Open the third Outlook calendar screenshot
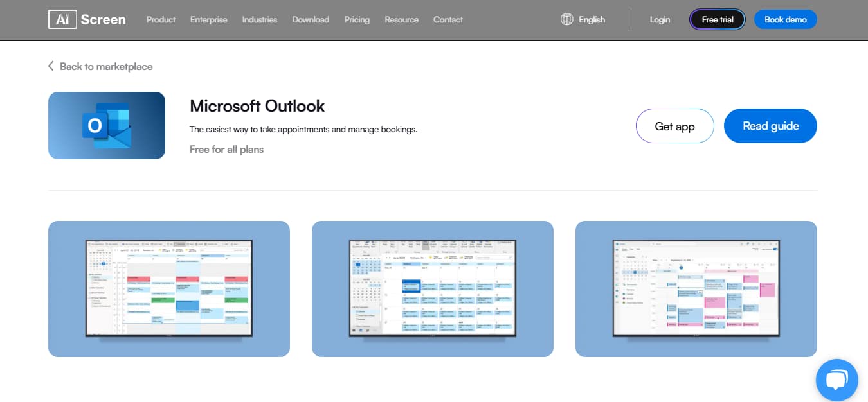The width and height of the screenshot is (868, 402). (696, 289)
